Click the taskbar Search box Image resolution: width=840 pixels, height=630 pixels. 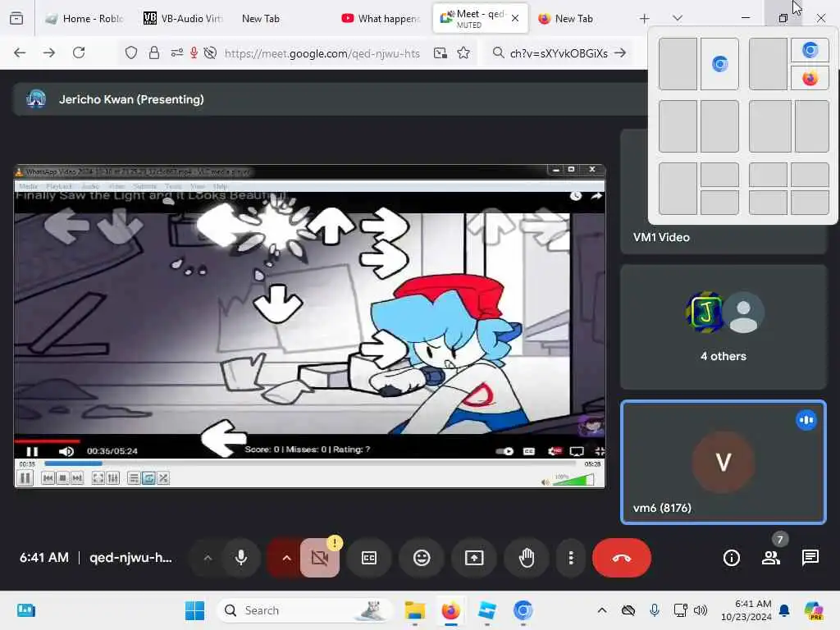304,610
